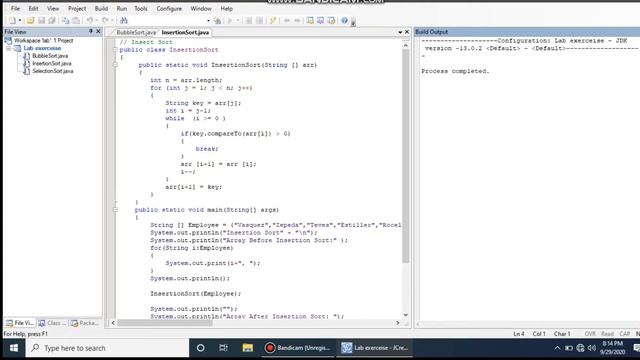This screenshot has width=640, height=360.
Task: Click the Run project play icon
Action: click(x=230, y=20)
